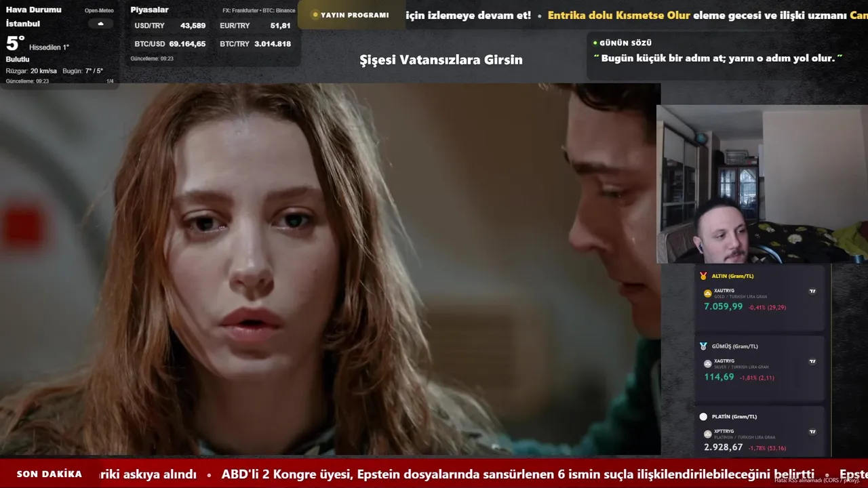Screen dimensions: 868x488
Task: Open TradingView logo on the silver widget
Action: click(812, 361)
